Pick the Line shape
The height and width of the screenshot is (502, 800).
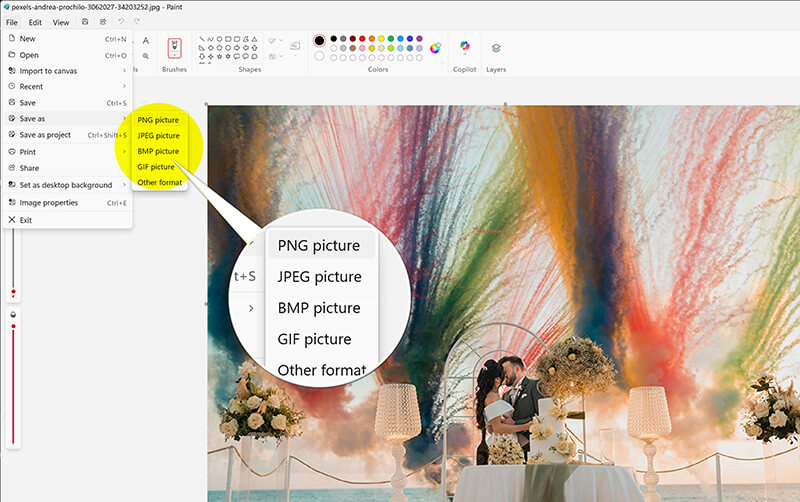(x=202, y=39)
